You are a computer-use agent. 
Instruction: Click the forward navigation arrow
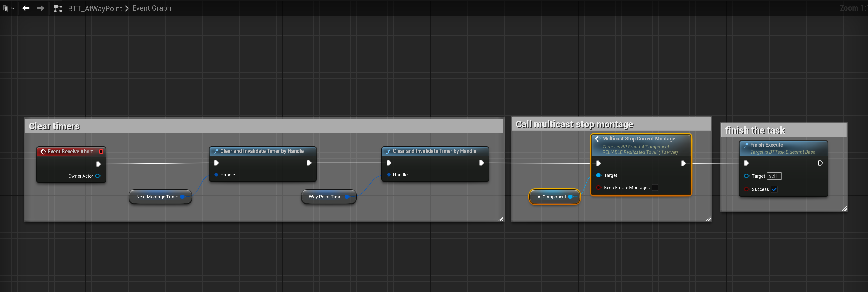coord(40,8)
